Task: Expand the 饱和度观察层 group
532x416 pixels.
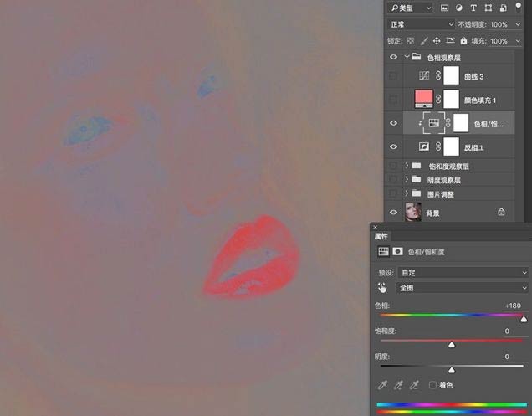Action: click(407, 167)
